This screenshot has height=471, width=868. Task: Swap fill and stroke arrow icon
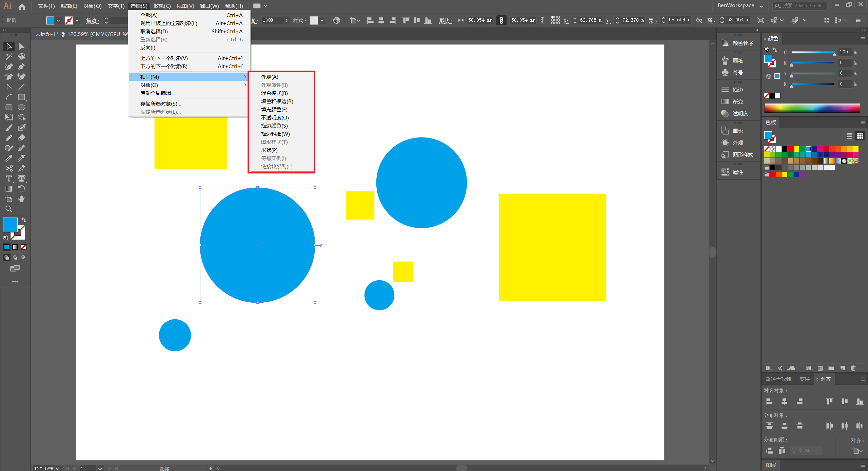click(x=24, y=220)
